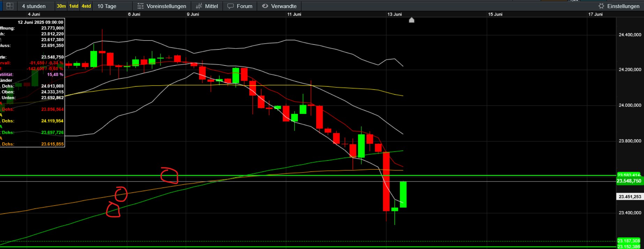Click the Bollinger average 24.013,088
The image size is (644, 249).
tap(52, 86)
